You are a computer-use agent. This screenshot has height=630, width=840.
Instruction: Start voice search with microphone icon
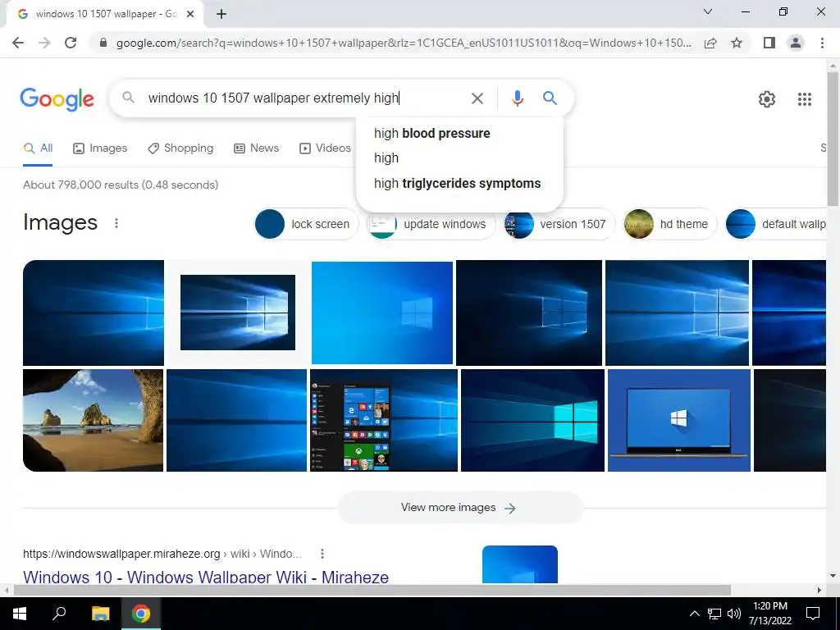click(x=517, y=98)
